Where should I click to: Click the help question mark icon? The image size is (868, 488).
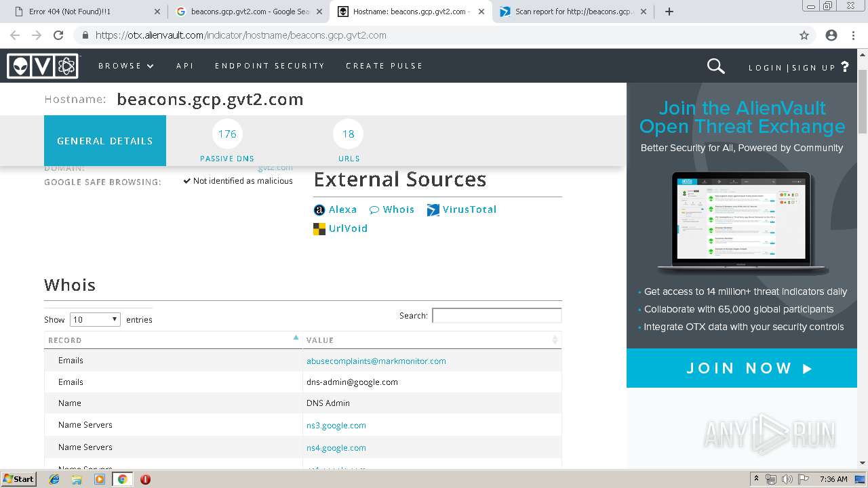(x=845, y=66)
